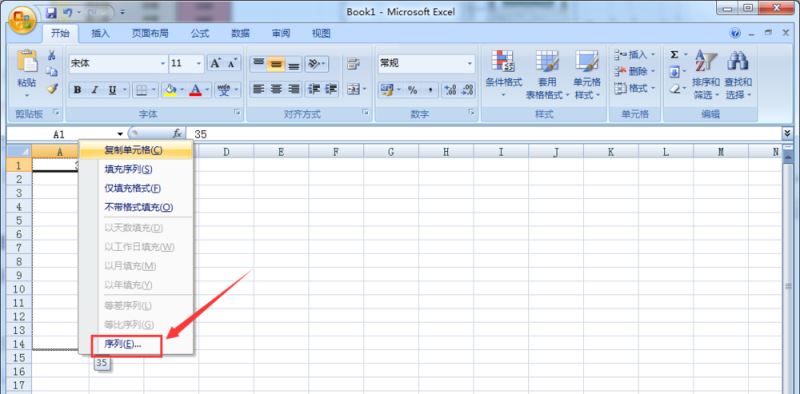Open the font size dropdown showing 11

pos(199,64)
